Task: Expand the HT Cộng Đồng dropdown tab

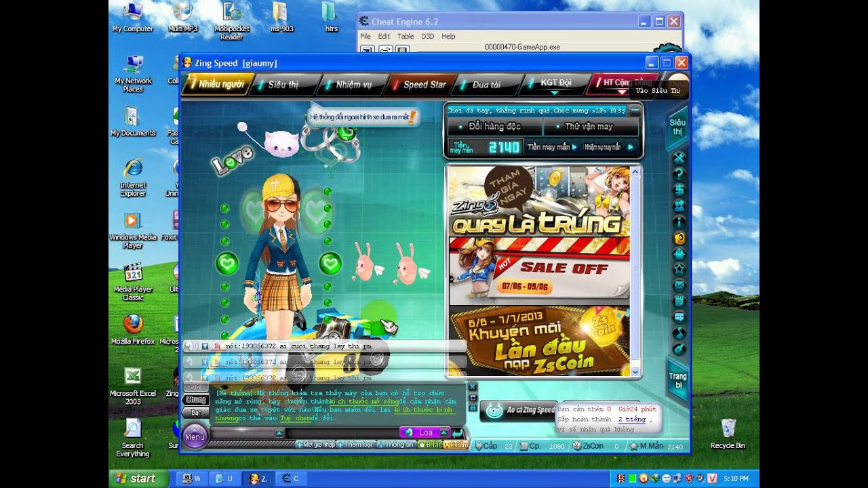Action: tap(622, 84)
